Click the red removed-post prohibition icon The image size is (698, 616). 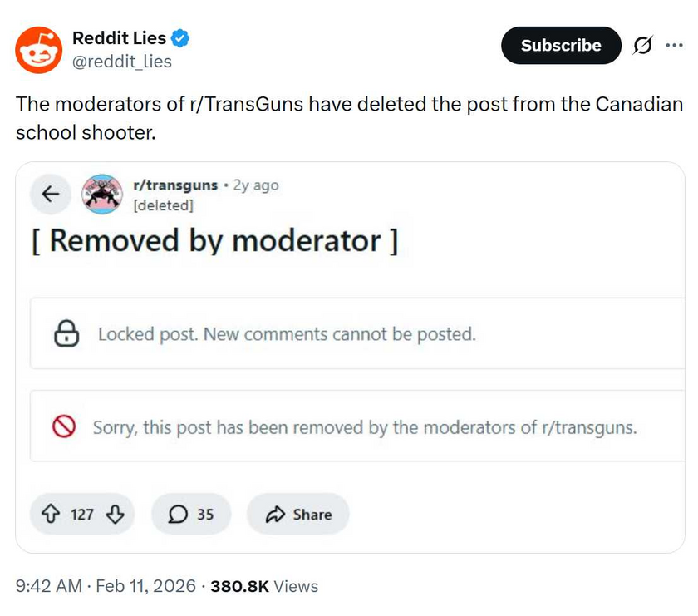click(65, 427)
